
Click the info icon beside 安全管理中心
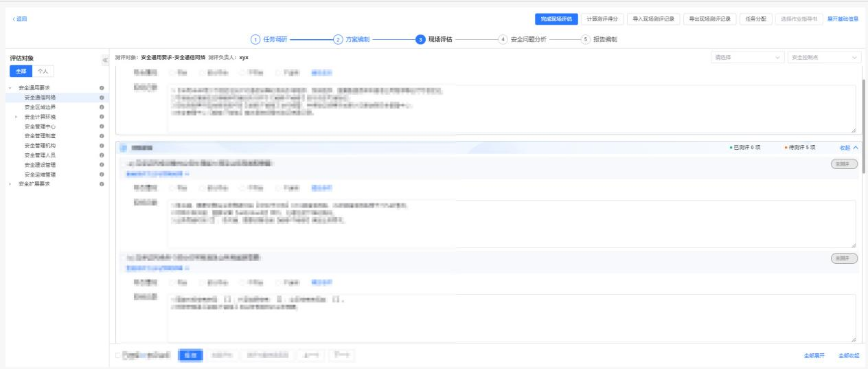coord(102,126)
